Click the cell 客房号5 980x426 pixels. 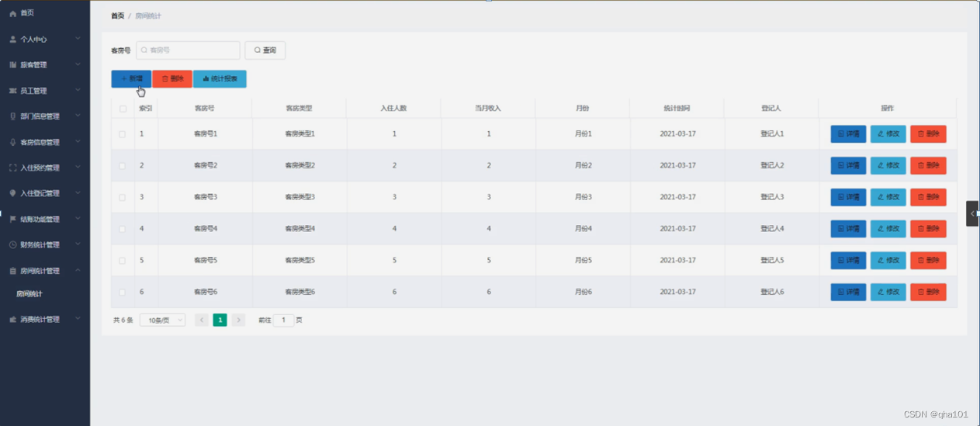tap(206, 260)
